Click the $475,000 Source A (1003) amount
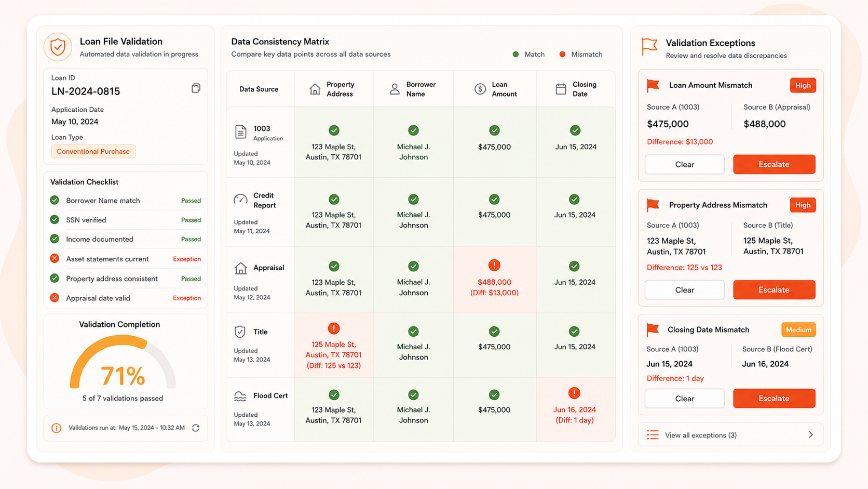 (668, 124)
